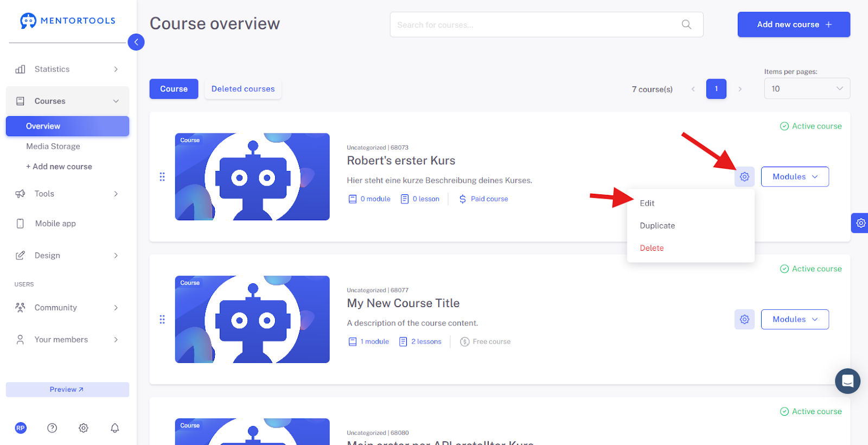Click the search magnifier icon

click(x=686, y=24)
